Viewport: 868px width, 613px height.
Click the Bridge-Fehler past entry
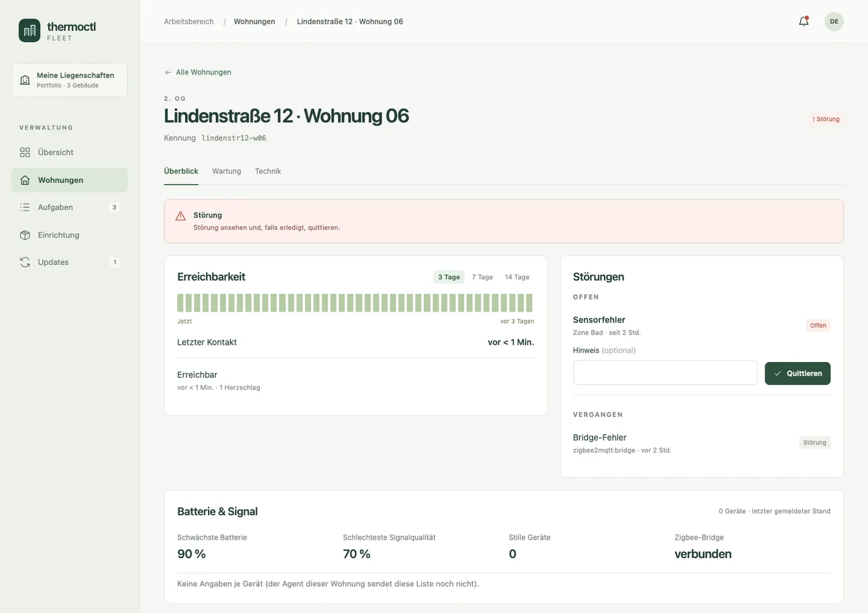point(701,444)
